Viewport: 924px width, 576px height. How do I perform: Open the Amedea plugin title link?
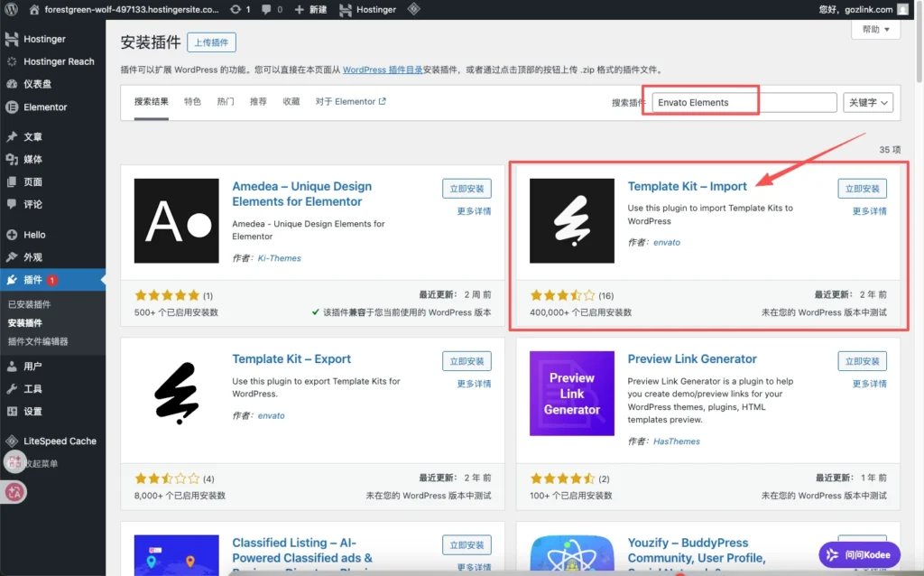(x=301, y=194)
